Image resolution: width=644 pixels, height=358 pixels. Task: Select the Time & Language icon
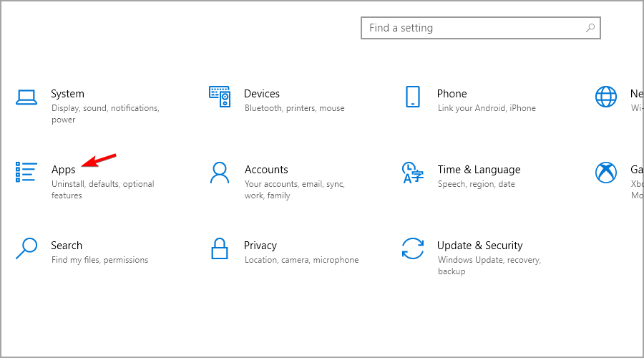(x=413, y=173)
